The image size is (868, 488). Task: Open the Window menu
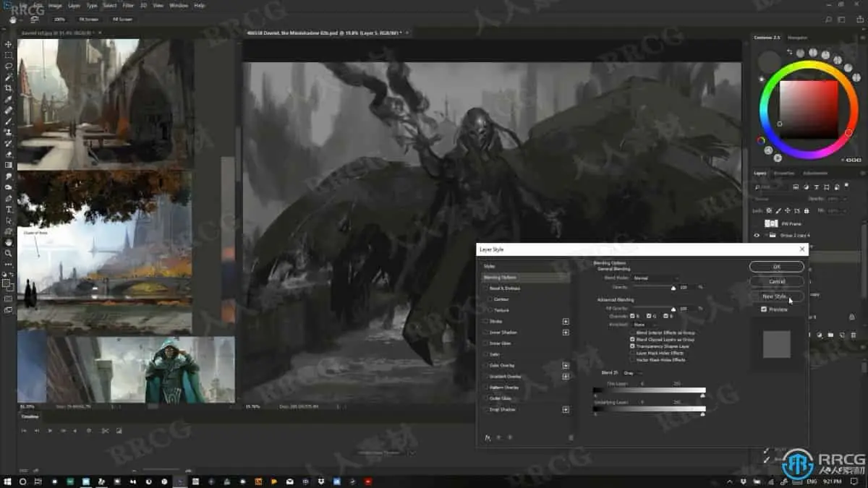(x=179, y=5)
